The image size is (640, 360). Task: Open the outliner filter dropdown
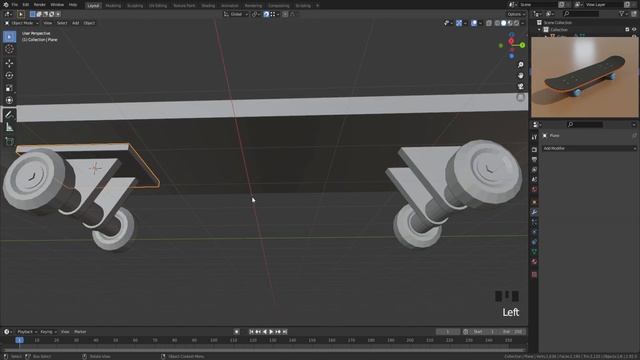(623, 14)
